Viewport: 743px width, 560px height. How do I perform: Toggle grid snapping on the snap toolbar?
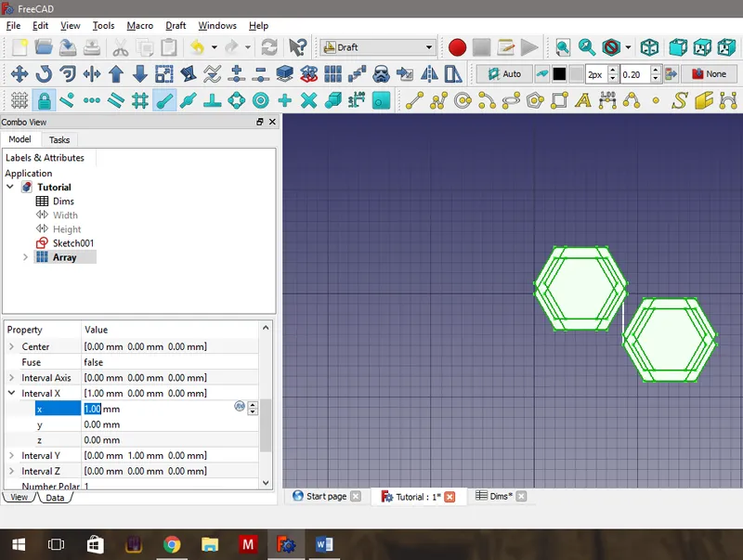[140, 100]
